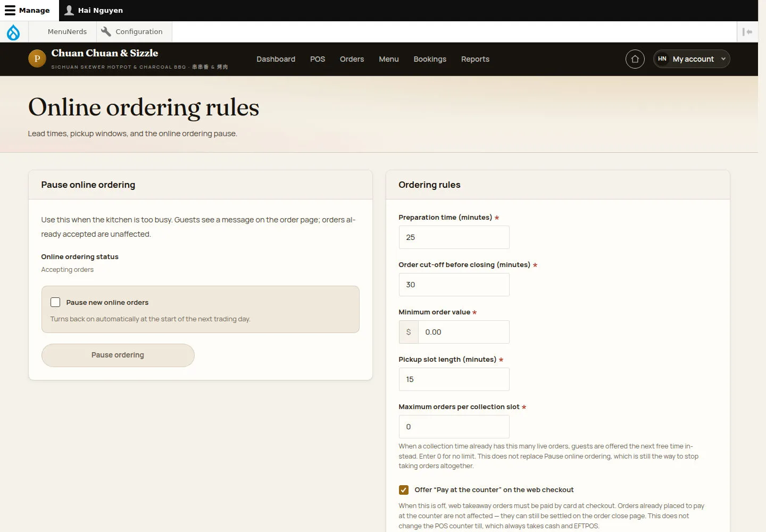Open the Bookings nav item

click(430, 59)
